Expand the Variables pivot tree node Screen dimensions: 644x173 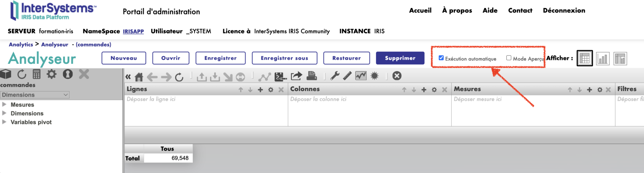(x=4, y=122)
